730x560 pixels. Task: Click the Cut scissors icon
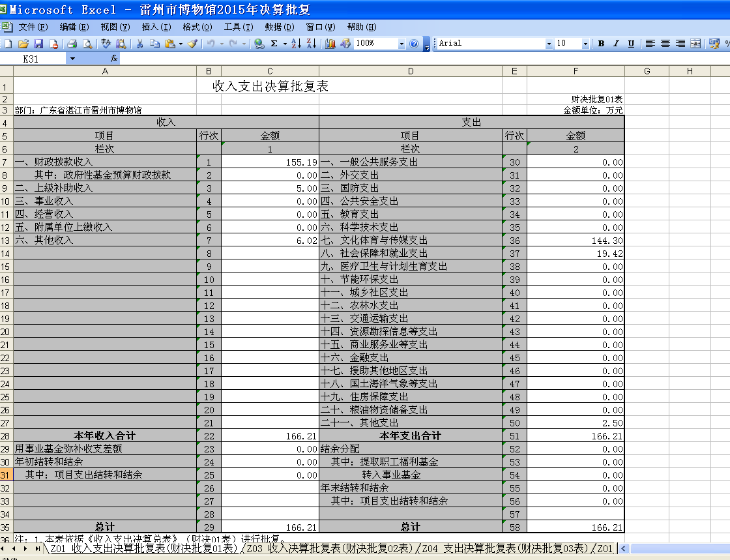(x=139, y=44)
